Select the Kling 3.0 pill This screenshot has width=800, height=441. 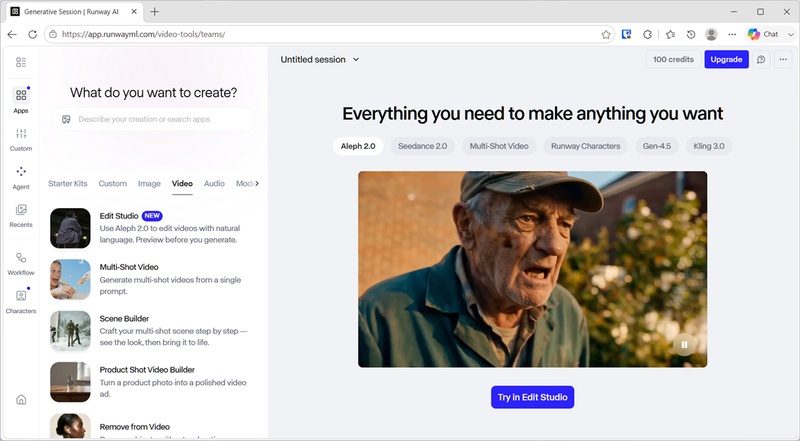coord(709,146)
